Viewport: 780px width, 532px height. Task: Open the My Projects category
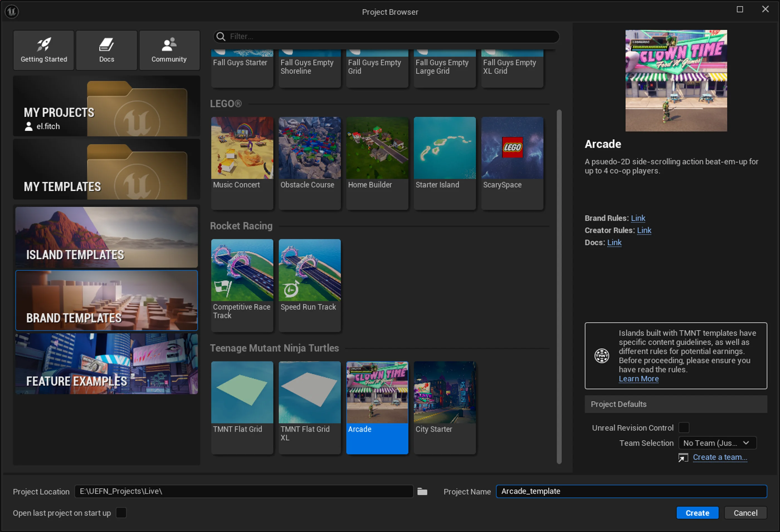pos(106,106)
